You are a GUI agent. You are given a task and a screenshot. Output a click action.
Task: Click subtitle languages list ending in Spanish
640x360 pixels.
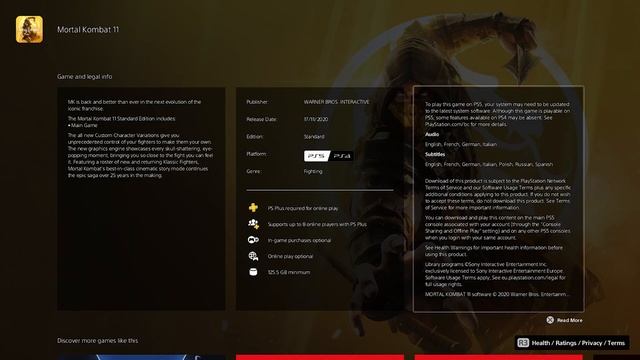coord(489,164)
